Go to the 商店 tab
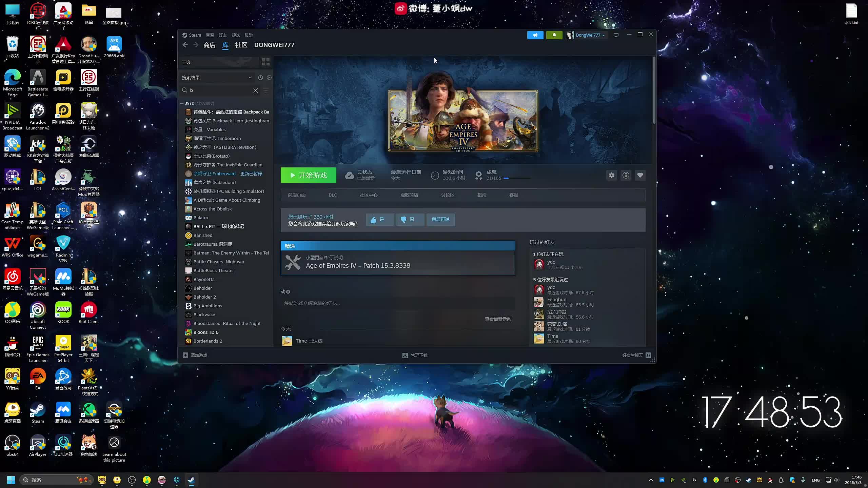868x488 pixels. [209, 45]
